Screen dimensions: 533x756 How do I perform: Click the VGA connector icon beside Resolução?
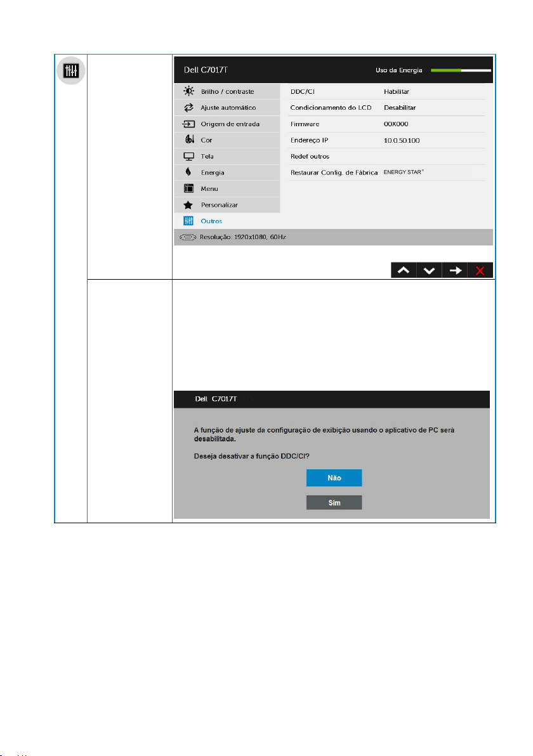(x=188, y=237)
